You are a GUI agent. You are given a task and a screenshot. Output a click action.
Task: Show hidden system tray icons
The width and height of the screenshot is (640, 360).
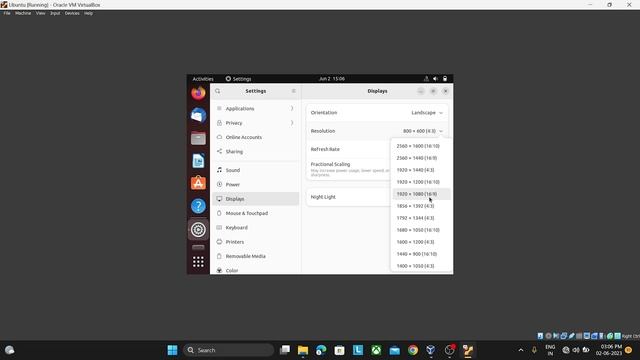521,350
